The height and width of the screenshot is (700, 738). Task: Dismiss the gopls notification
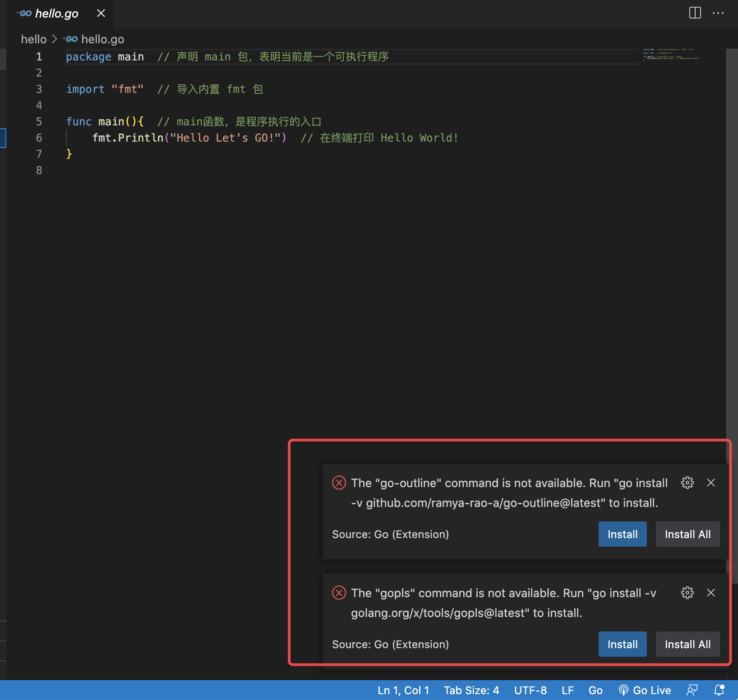(x=711, y=593)
